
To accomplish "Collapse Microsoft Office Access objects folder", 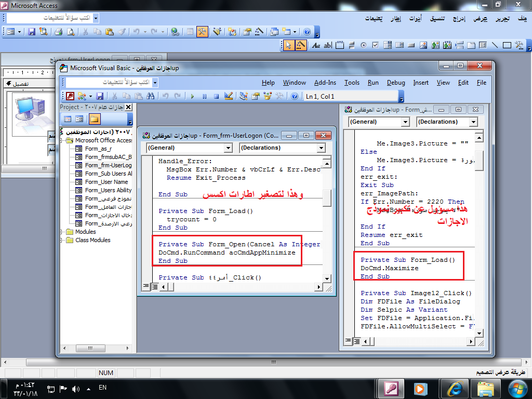I will click(x=61, y=140).
